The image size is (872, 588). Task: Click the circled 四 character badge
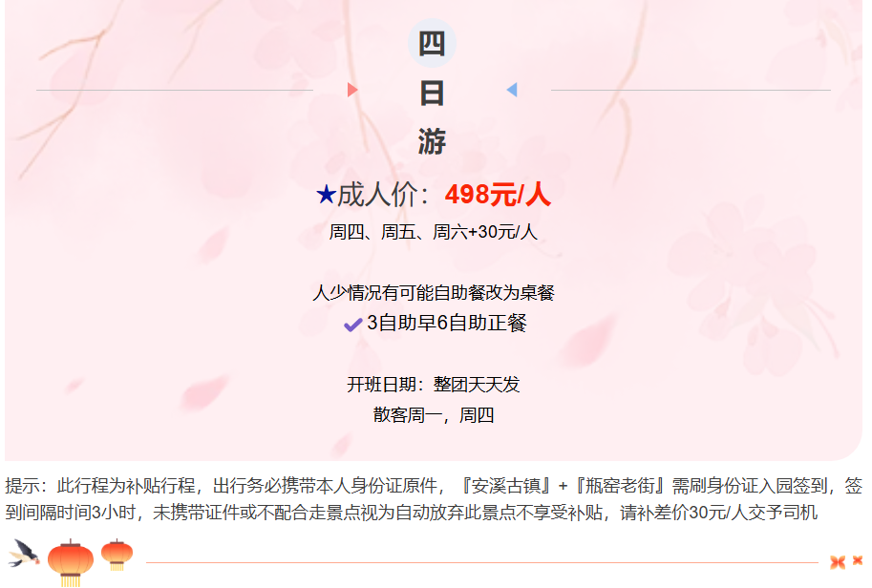coord(432,43)
